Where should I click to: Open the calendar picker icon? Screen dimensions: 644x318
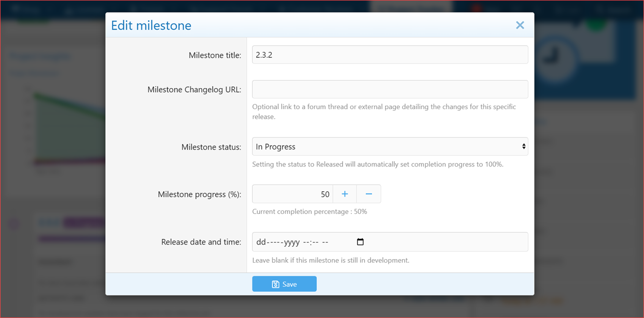(360, 242)
